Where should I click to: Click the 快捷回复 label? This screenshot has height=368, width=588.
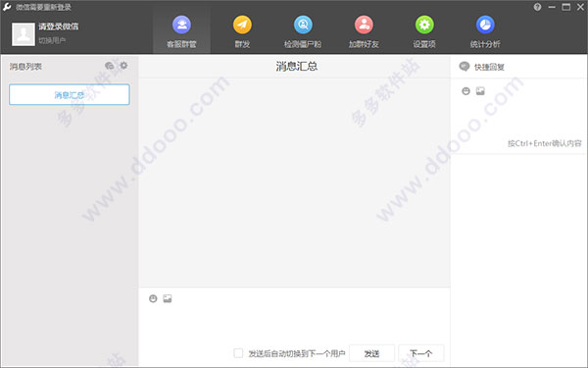tap(489, 67)
